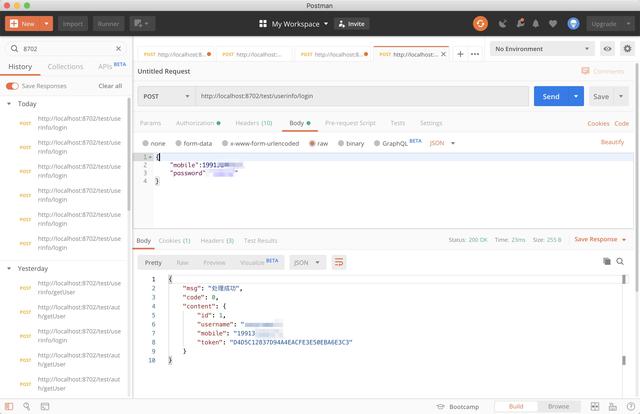Viewport: 640px width, 414px height.
Task: Open manage environments gear icon
Action: pyautogui.click(x=627, y=49)
